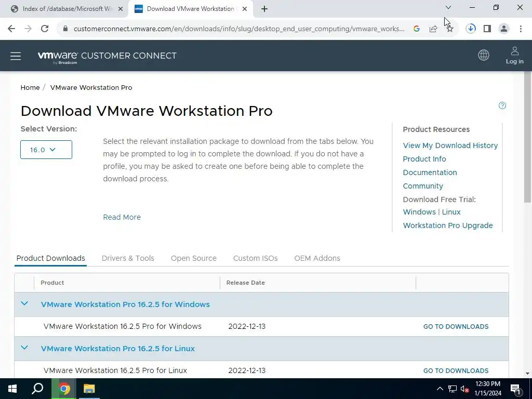The image size is (532, 399).
Task: Open the hamburger navigation menu
Action: (16, 56)
